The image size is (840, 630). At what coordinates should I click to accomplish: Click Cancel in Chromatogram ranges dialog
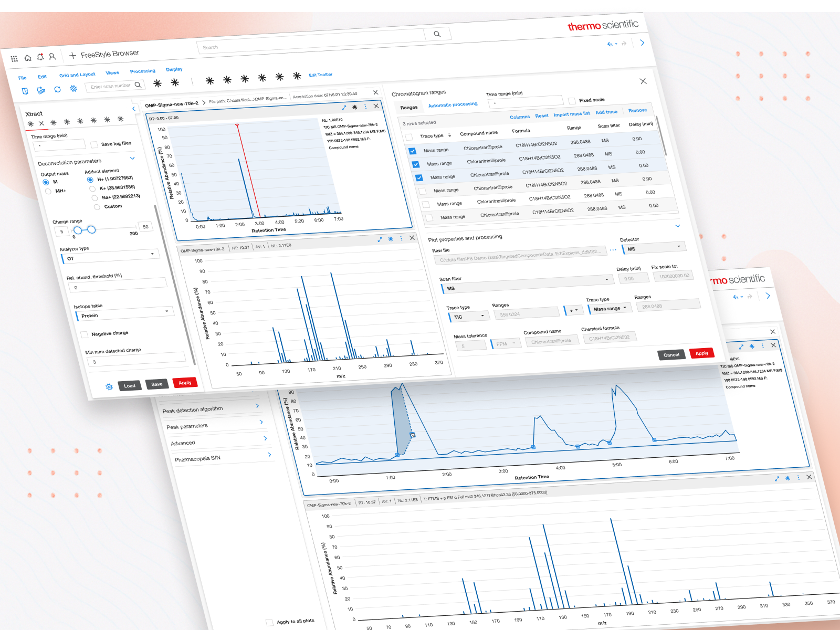tap(671, 355)
